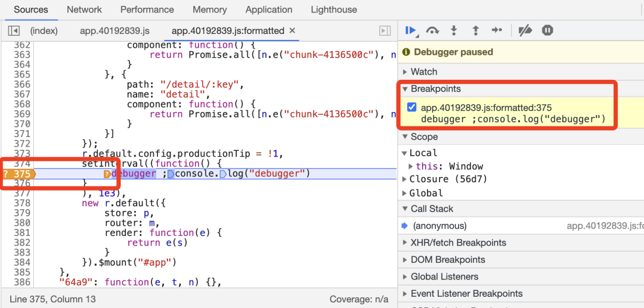Click the Step out arrow icon
This screenshot has width=644, height=308.
tap(475, 30)
